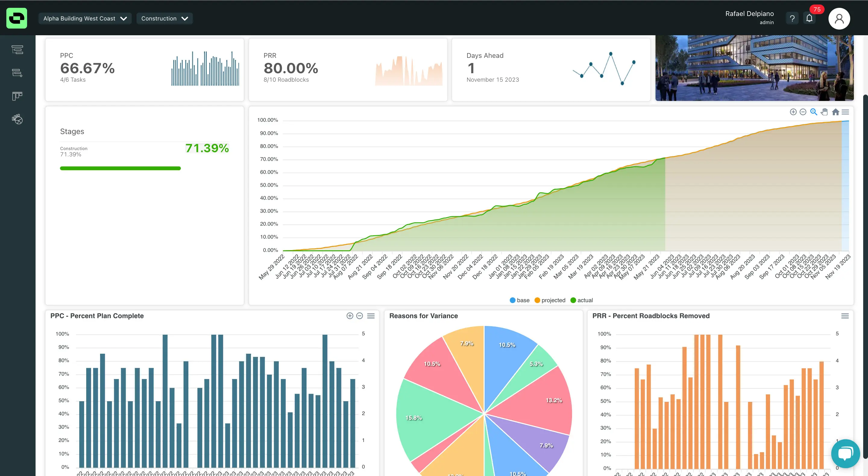Click the Construction progress bar showing 71.39%

point(120,168)
